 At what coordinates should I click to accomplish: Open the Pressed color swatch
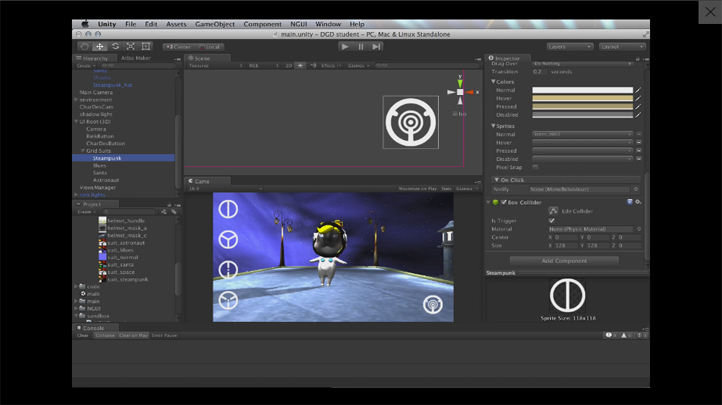click(582, 107)
